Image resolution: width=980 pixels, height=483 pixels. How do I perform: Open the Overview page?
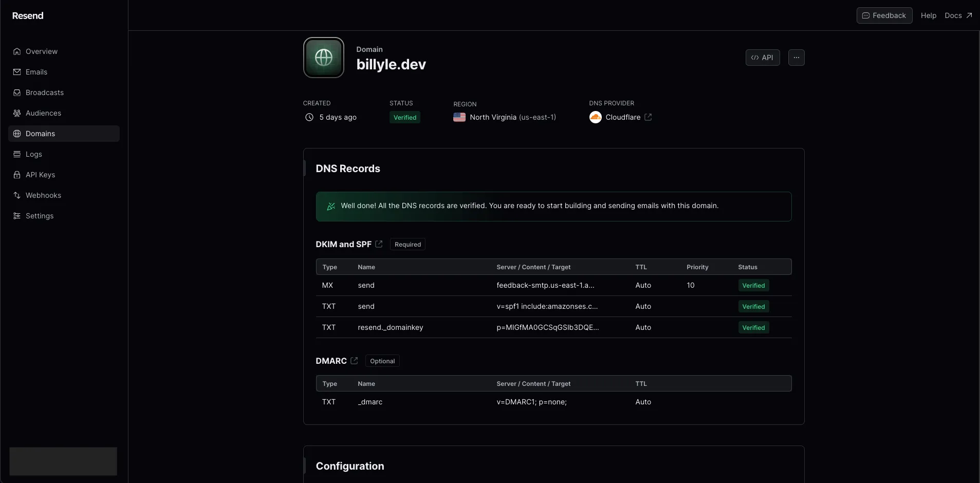64,51
